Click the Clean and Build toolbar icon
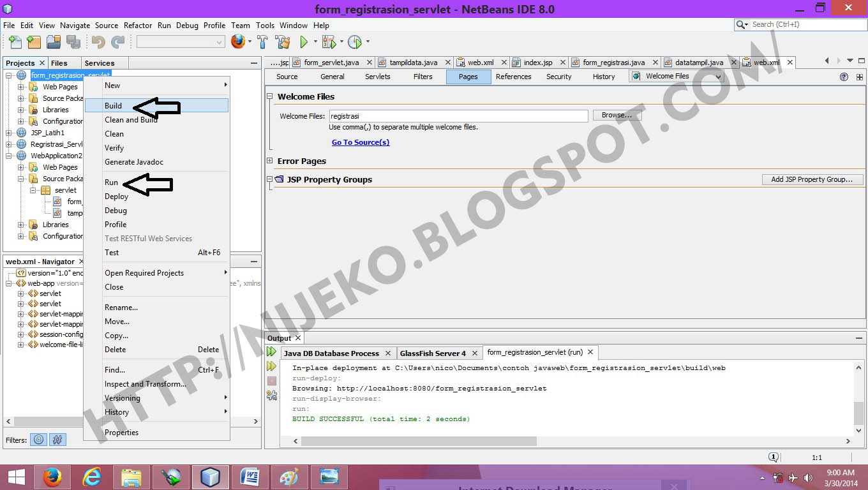The width and height of the screenshot is (868, 490). tap(283, 41)
